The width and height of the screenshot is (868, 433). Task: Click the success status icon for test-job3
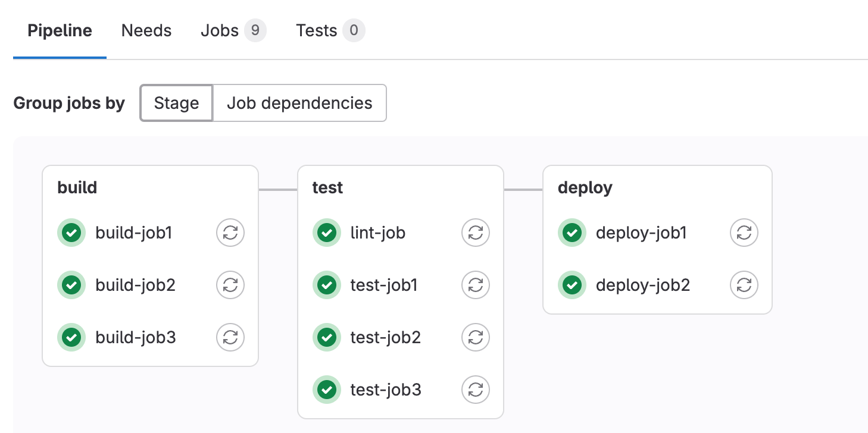[327, 390]
